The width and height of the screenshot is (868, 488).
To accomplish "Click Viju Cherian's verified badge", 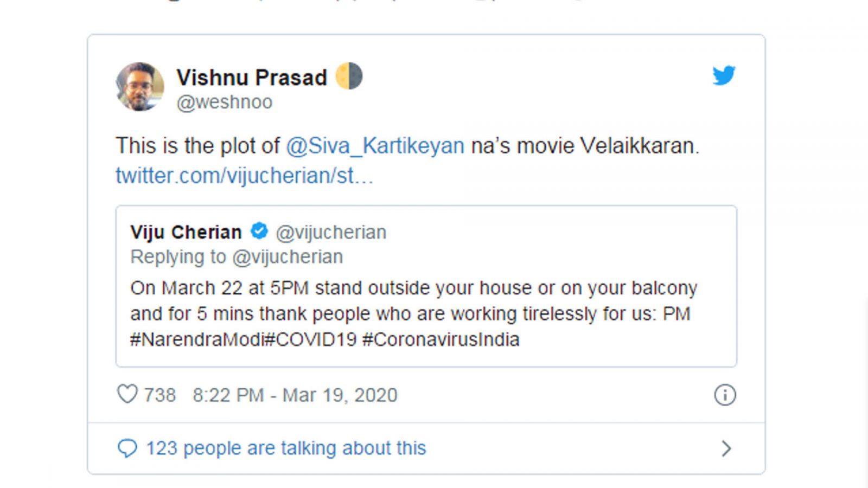I will tap(259, 231).
